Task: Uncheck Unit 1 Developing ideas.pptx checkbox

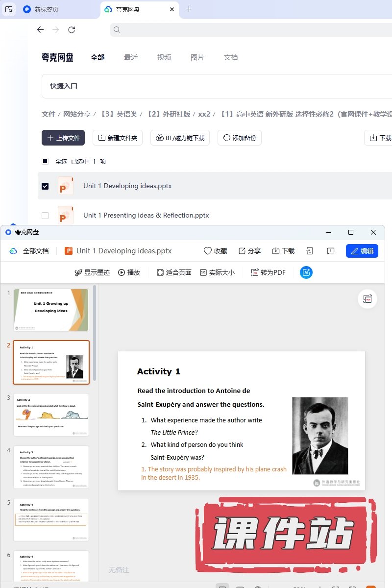Action: [45, 186]
